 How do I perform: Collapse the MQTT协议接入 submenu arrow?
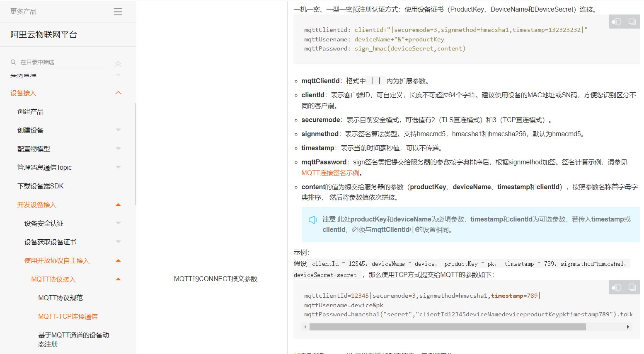coord(118,279)
